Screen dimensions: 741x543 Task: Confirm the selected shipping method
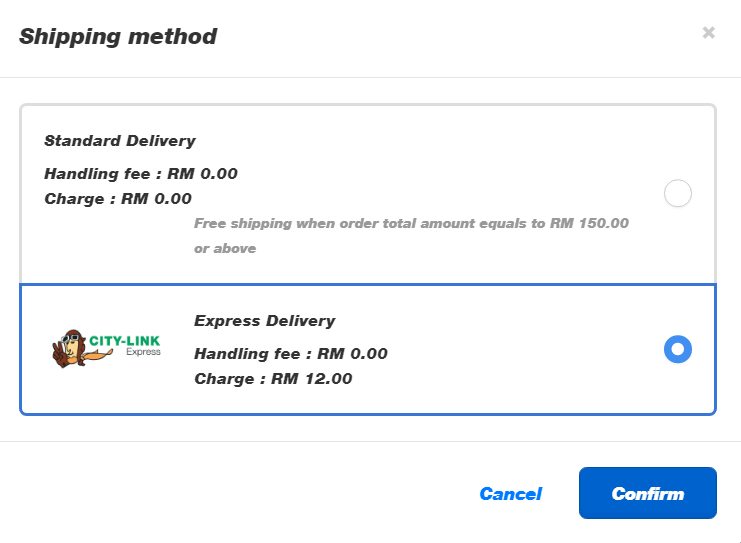pos(647,493)
